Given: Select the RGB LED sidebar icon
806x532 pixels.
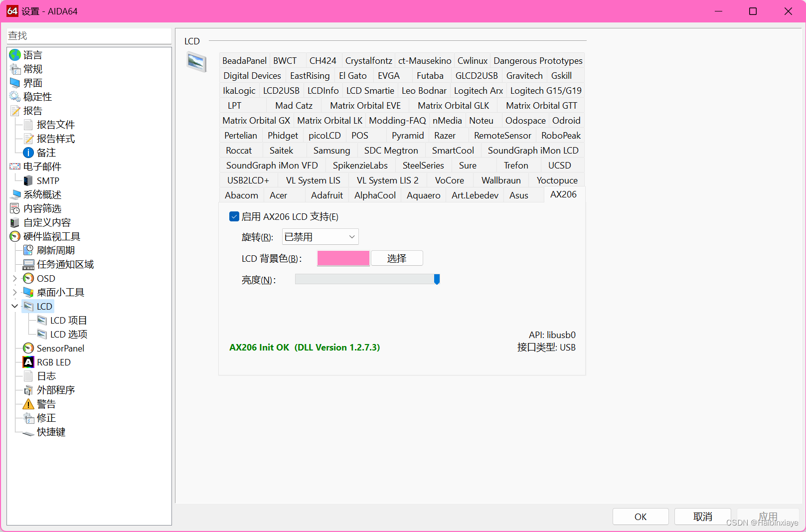Looking at the screenshot, I should pyautogui.click(x=28, y=362).
